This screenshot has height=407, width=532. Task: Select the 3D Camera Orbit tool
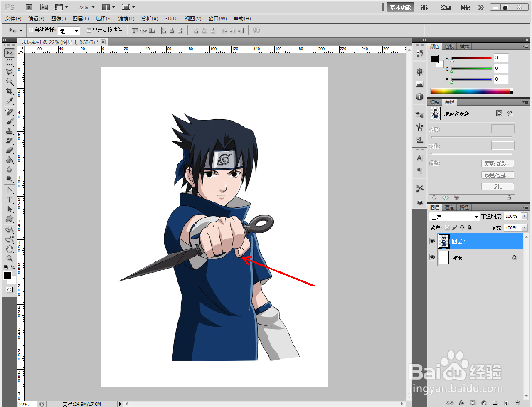(x=10, y=239)
